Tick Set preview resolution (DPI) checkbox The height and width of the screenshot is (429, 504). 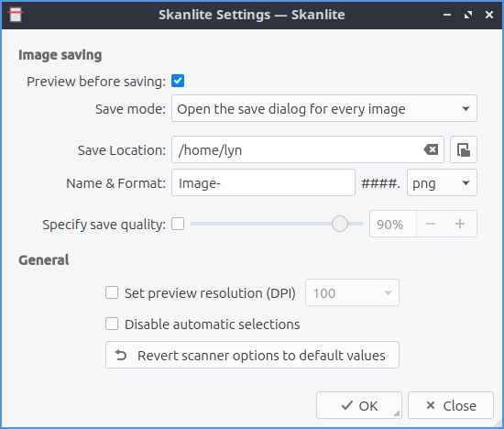pyautogui.click(x=112, y=293)
